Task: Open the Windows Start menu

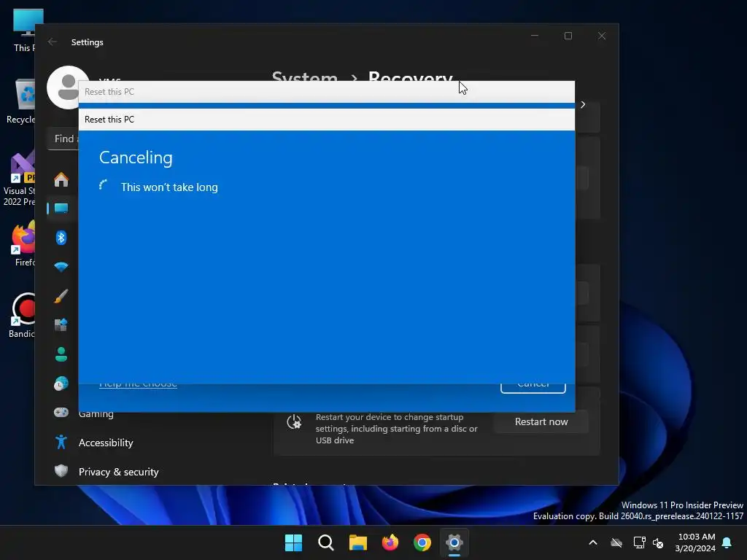Action: (293, 542)
